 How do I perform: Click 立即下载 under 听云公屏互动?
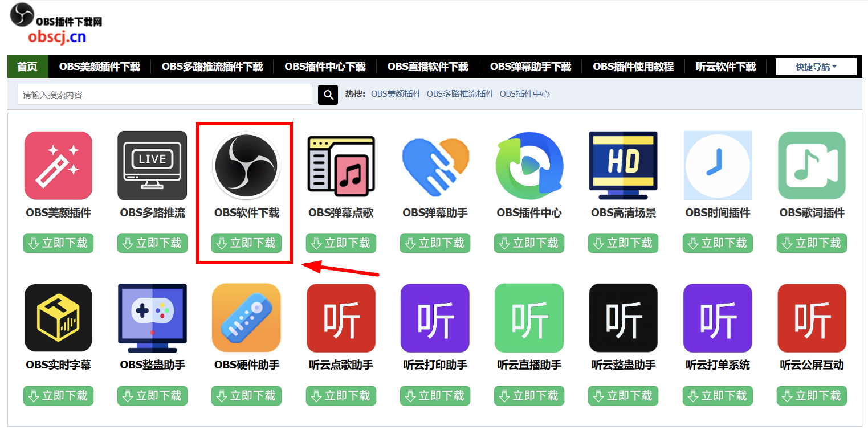click(812, 395)
